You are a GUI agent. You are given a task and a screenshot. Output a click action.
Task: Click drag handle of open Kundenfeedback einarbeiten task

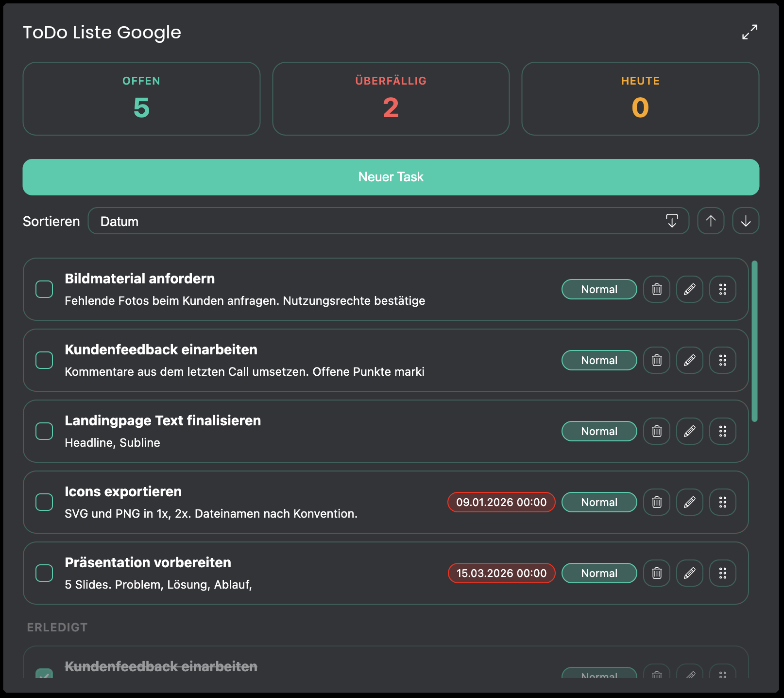pyautogui.click(x=723, y=360)
